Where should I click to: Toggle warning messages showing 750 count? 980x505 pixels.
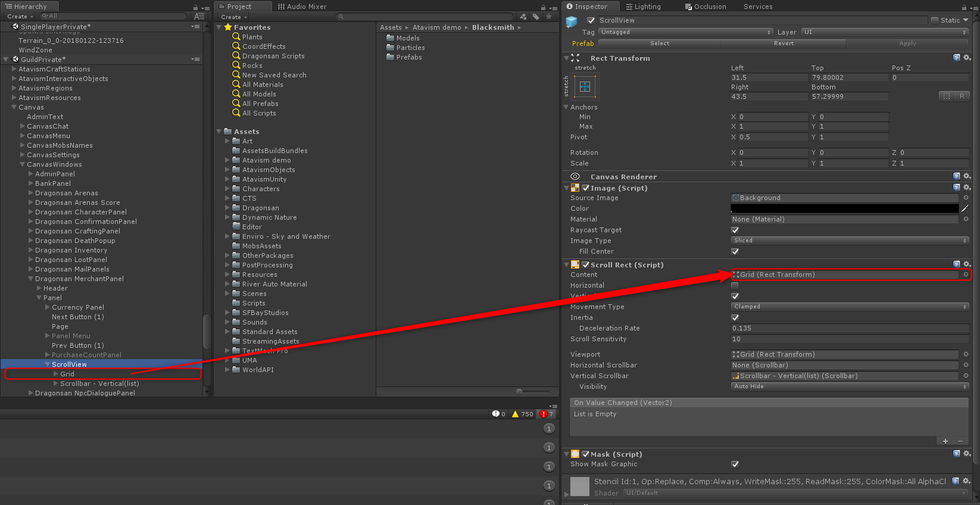tap(522, 414)
